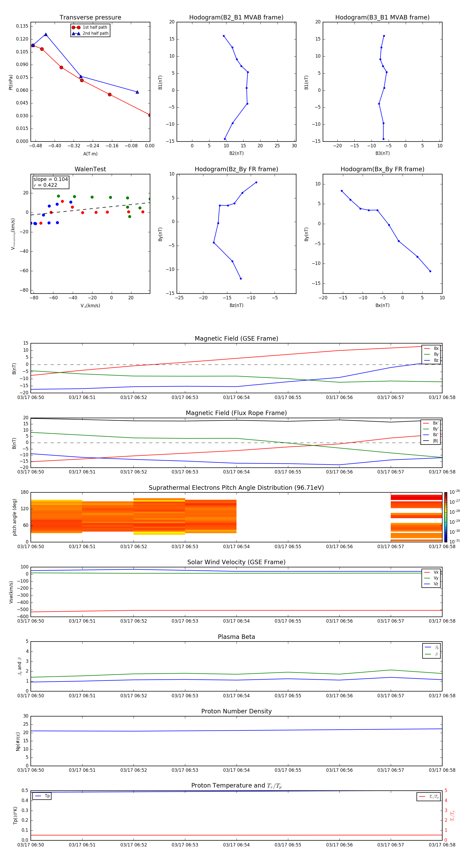The width and height of the screenshot is (473, 868).
Task: Click the 'slope = 0.104' annotation
Action: [51, 179]
